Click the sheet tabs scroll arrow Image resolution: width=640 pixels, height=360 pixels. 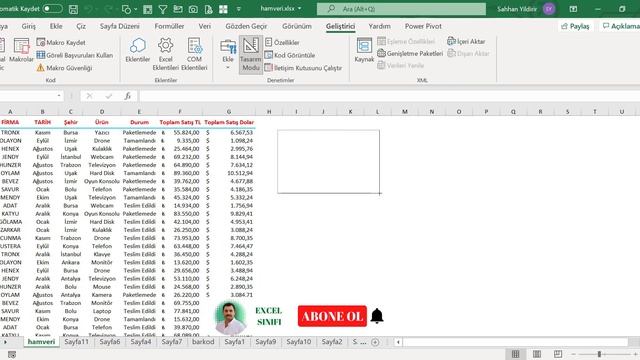5,342
